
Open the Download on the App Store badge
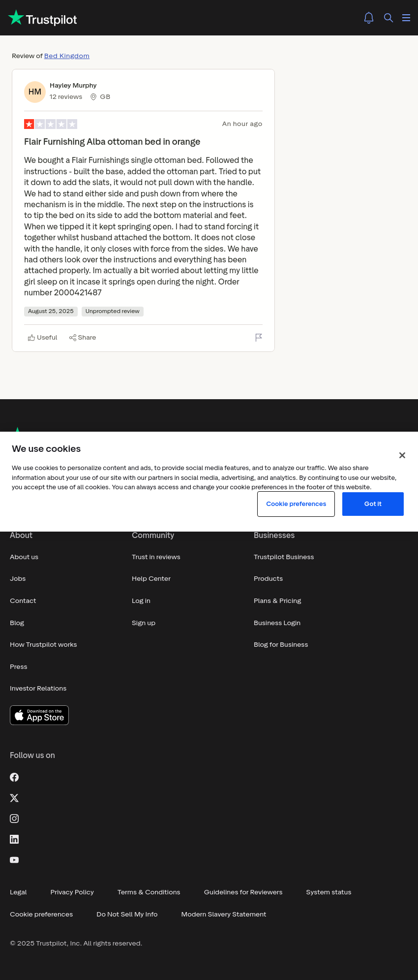pos(39,715)
